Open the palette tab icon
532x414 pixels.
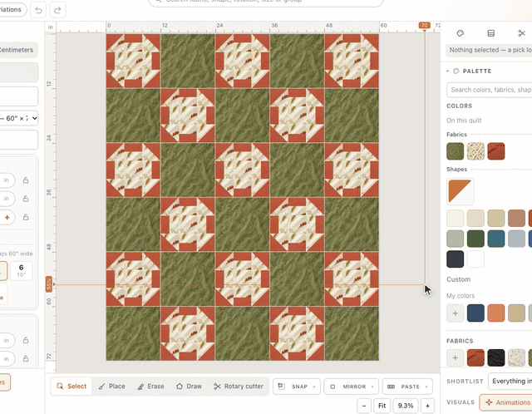(461, 33)
